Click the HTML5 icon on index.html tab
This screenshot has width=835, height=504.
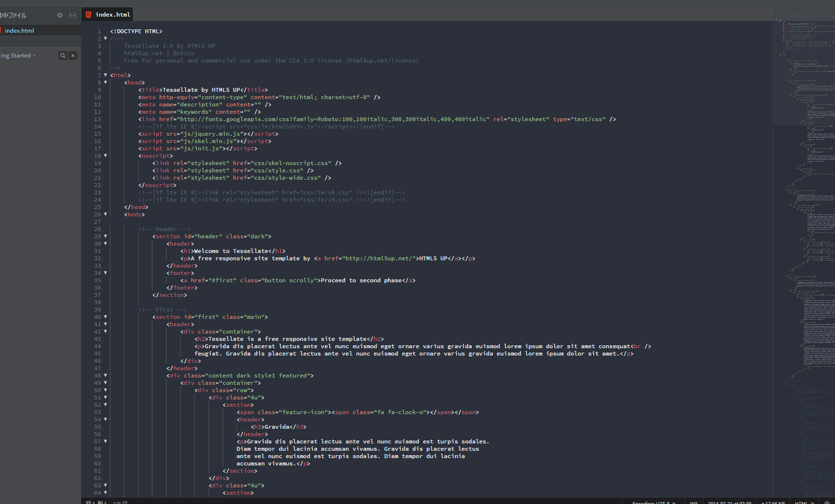click(88, 15)
